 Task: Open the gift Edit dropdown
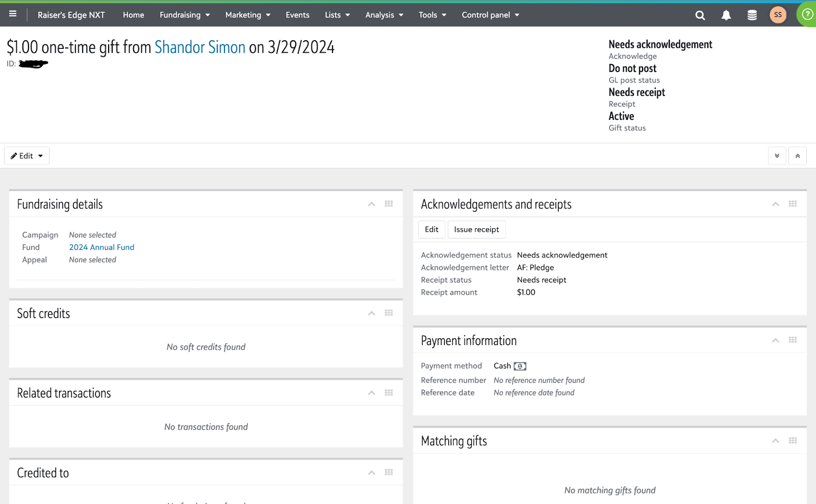coord(27,156)
